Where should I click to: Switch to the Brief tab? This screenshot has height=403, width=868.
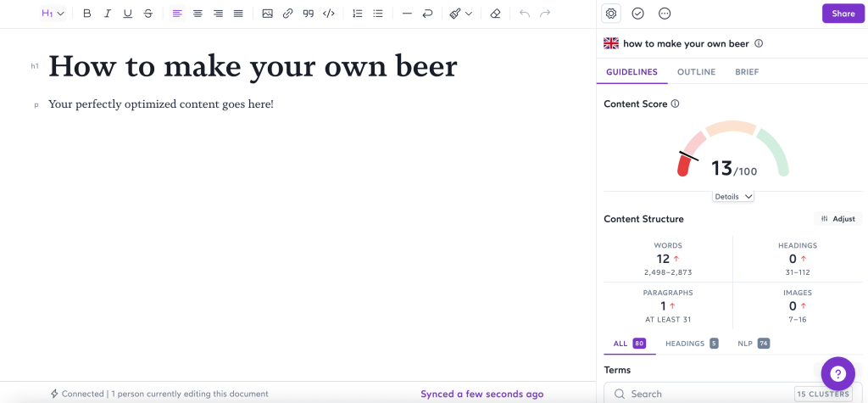click(747, 72)
